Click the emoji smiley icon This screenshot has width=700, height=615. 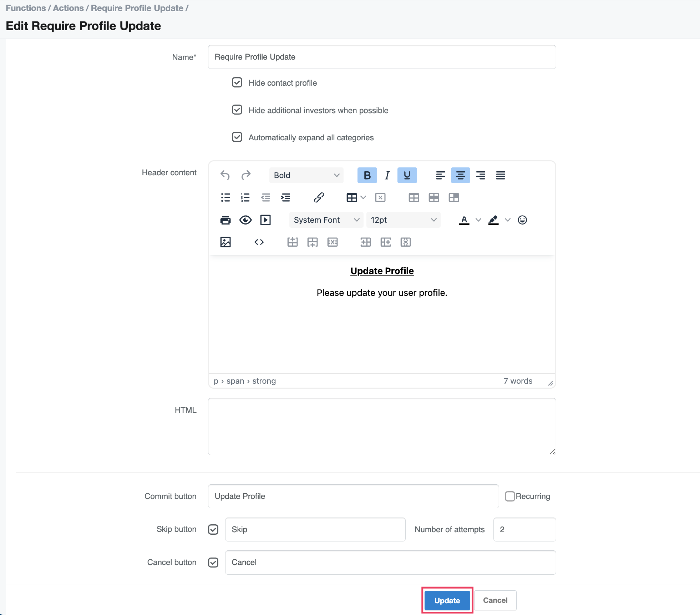click(522, 220)
